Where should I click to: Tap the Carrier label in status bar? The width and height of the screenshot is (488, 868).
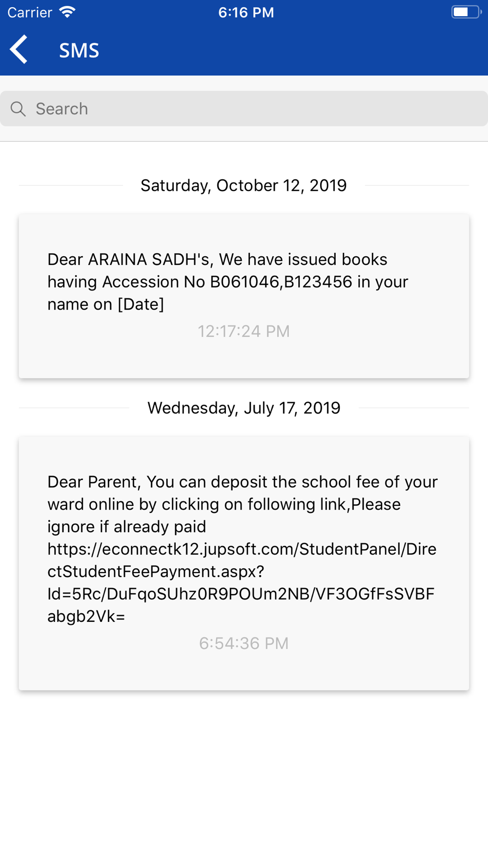pyautogui.click(x=30, y=12)
